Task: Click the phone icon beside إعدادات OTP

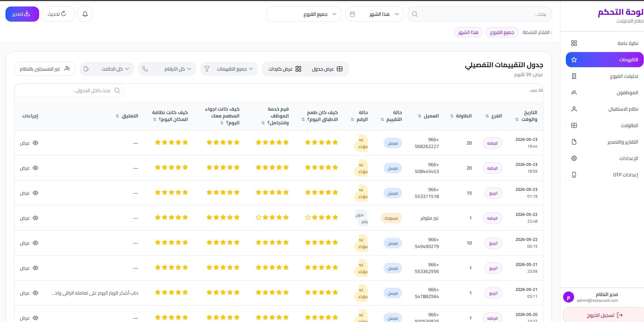Action: pos(574,175)
